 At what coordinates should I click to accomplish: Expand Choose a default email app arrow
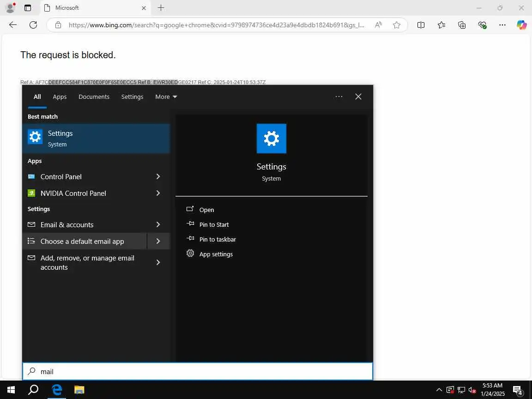pyautogui.click(x=158, y=241)
